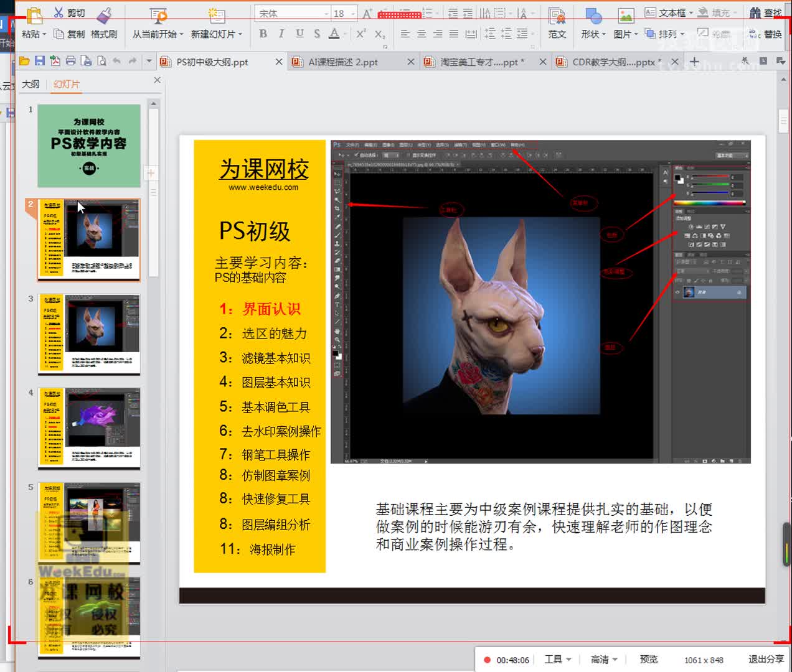Switch to the 幻灯片 slides tab

coord(66,84)
